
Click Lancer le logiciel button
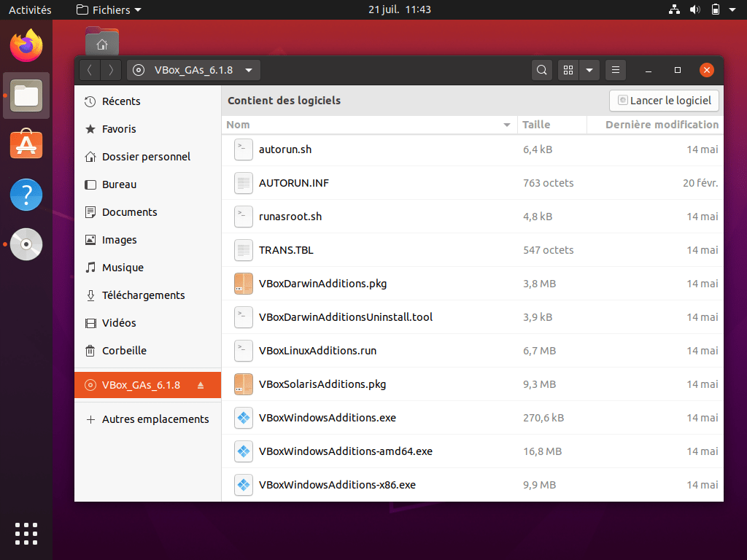[664, 101]
